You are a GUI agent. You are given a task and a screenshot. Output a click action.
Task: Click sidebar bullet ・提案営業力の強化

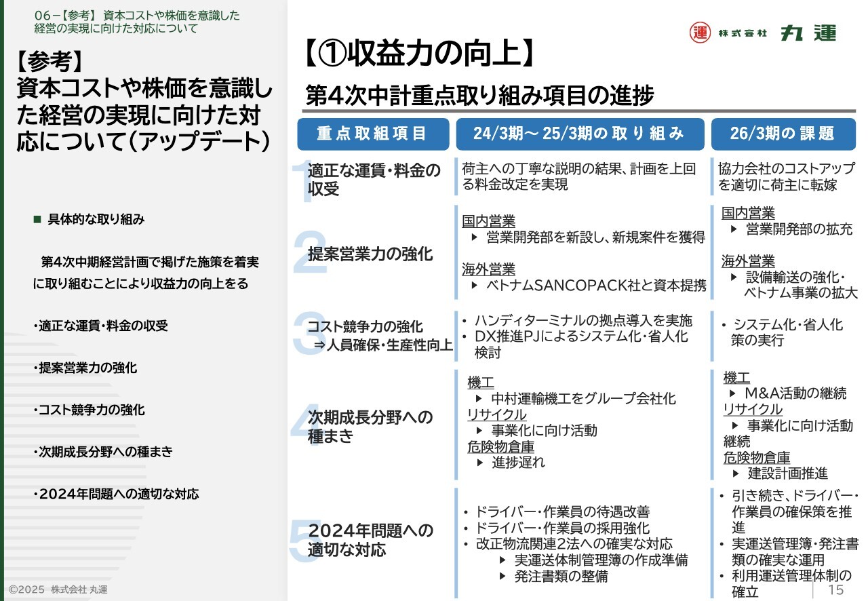pos(85,368)
